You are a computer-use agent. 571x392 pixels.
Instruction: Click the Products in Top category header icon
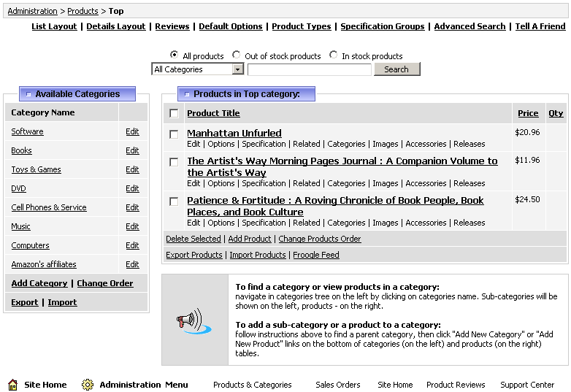pos(187,94)
